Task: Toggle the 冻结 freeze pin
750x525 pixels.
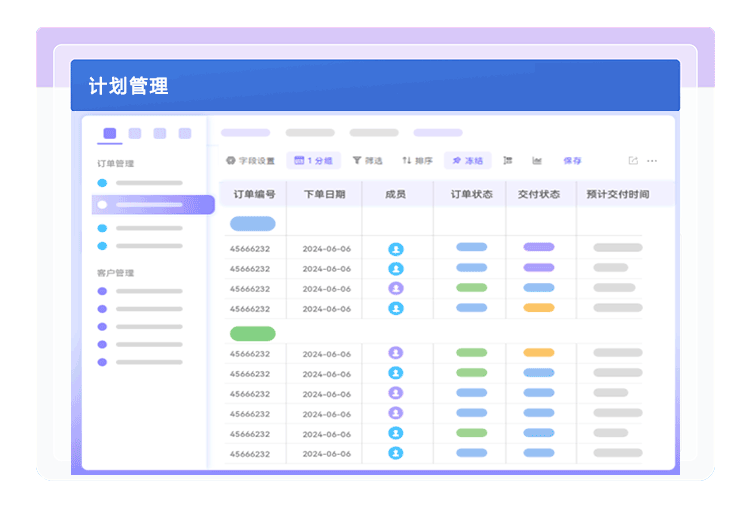Action: coord(467,160)
